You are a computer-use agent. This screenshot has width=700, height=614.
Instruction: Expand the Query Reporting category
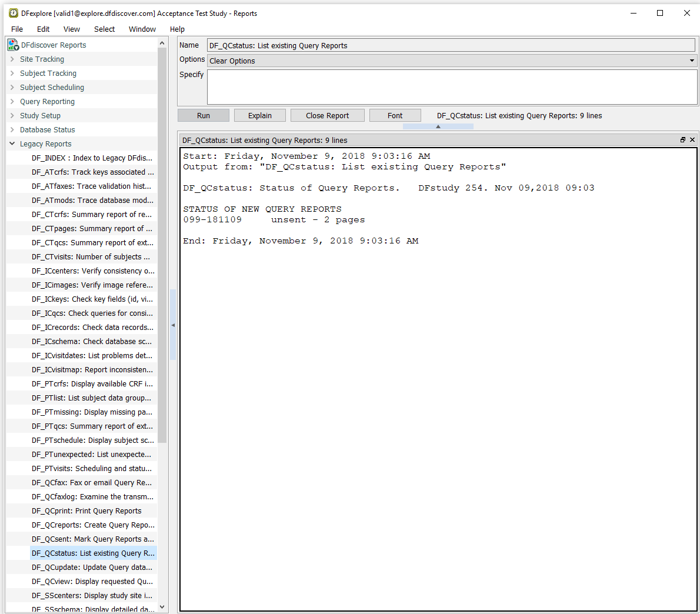tap(12, 101)
